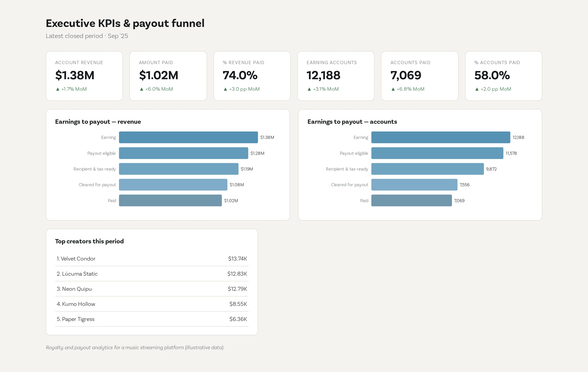588x372 pixels.
Task: Click the Recipient & tax ready 9,872 bar
Action: pyautogui.click(x=428, y=169)
